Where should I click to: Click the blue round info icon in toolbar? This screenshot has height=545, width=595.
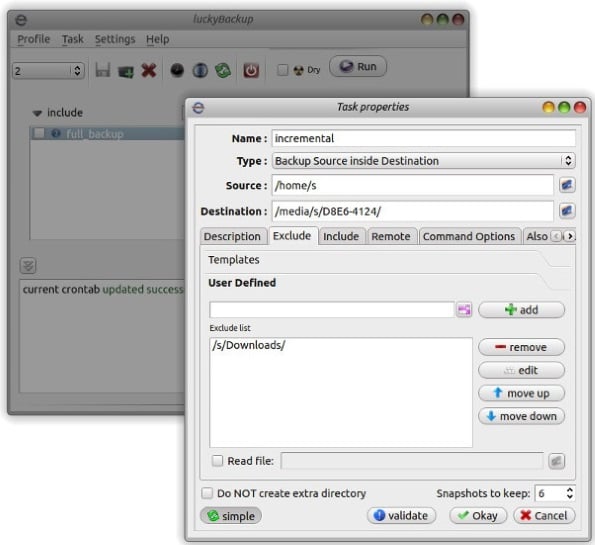pos(200,70)
